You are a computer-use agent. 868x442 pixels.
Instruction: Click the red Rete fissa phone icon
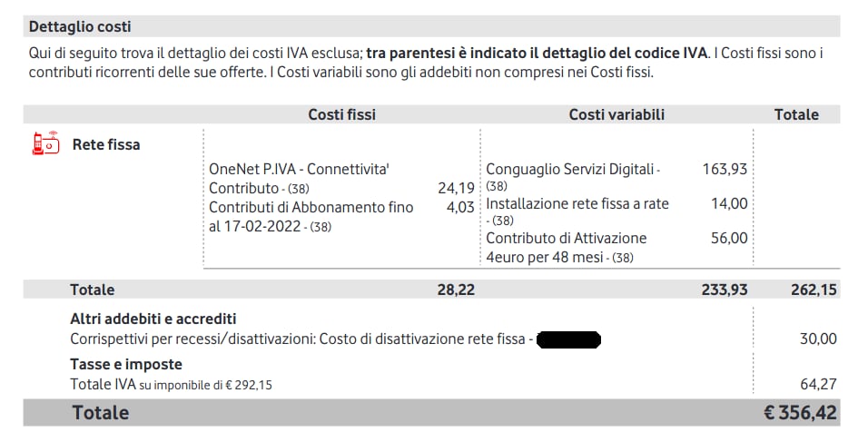click(45, 143)
